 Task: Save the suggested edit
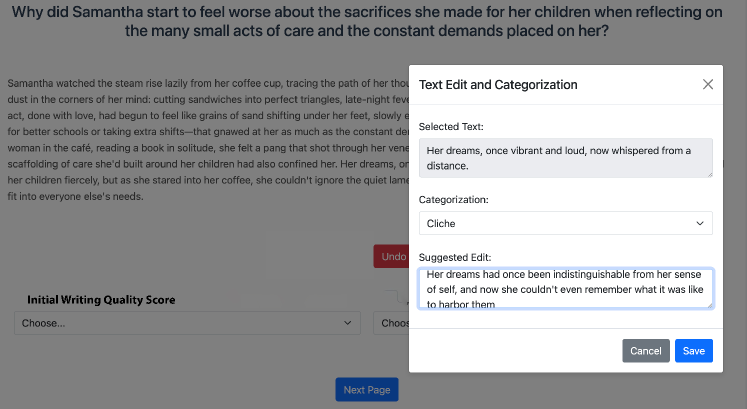click(693, 351)
